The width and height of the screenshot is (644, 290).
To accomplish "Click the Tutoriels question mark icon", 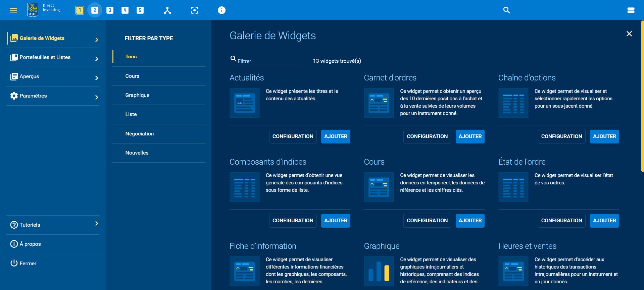I will point(14,225).
